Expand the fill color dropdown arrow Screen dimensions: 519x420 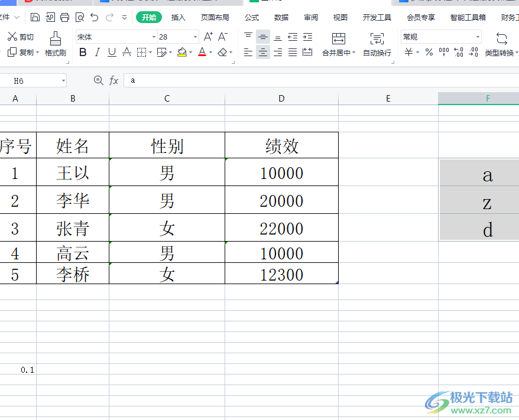191,52
